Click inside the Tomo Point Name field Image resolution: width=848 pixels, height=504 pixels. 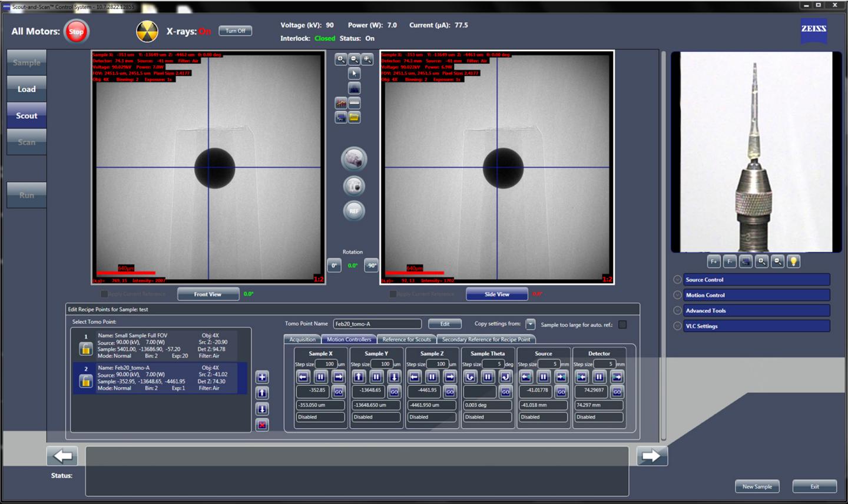[x=377, y=324]
